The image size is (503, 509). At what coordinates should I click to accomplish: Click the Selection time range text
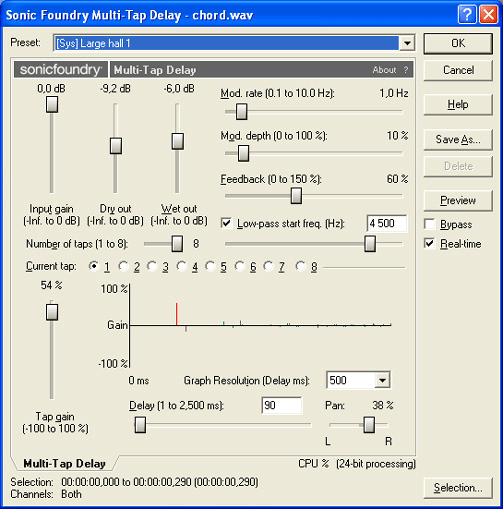(160, 482)
